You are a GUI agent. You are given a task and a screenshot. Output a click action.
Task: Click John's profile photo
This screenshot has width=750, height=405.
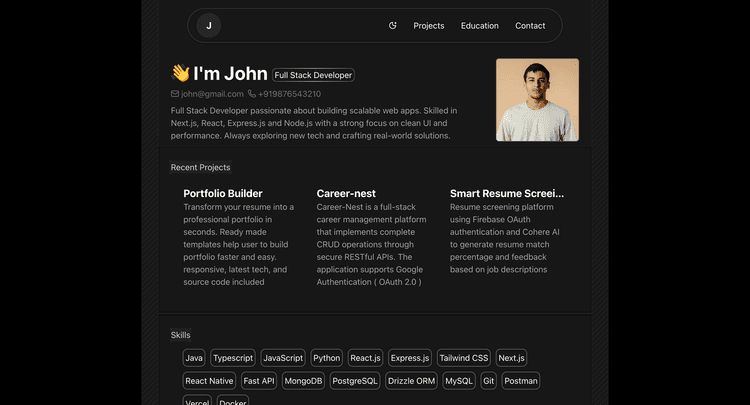point(537,100)
